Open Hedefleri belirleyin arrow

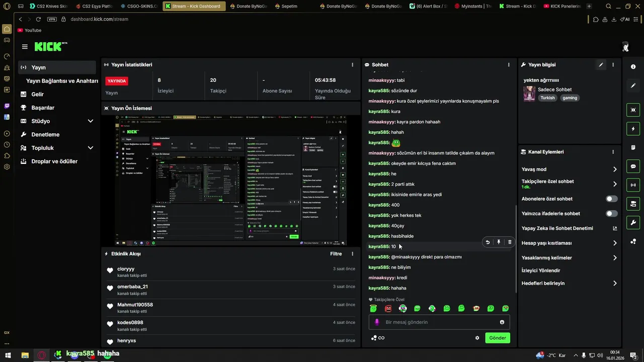click(x=615, y=284)
